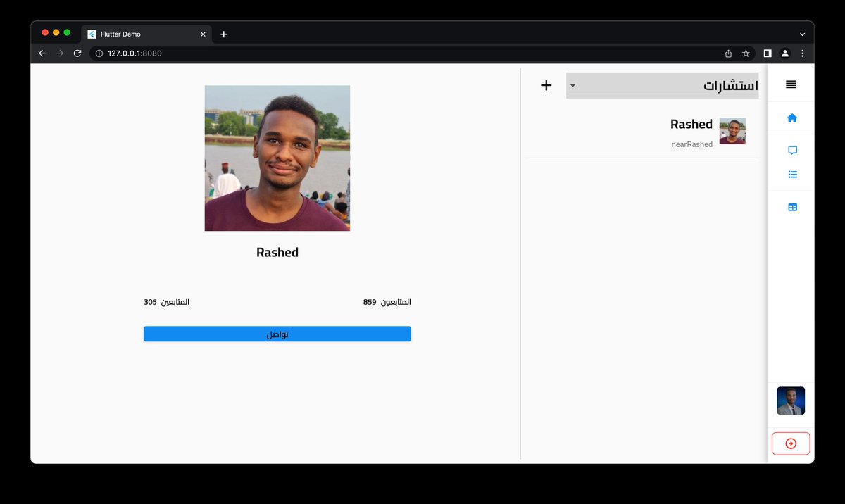Toggle the browser side panel icon
The image size is (845, 504).
pyautogui.click(x=768, y=53)
